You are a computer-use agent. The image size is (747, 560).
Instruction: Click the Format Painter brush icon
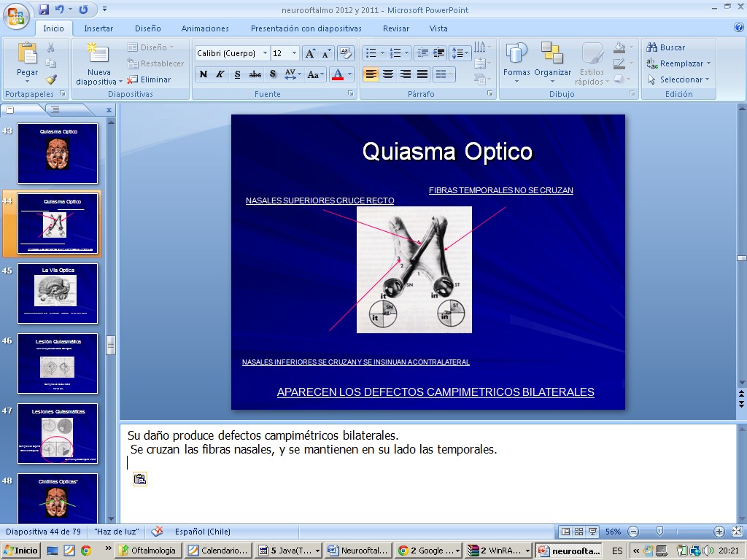tap(50, 79)
